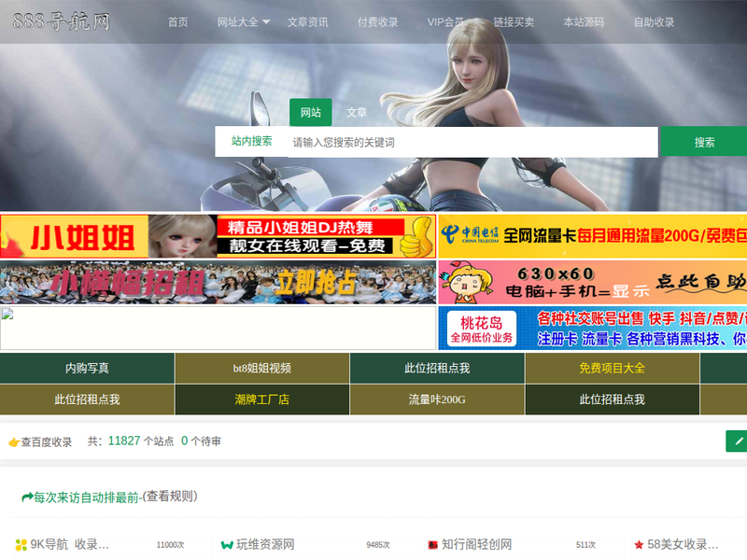
Task: Click the 免费项目大全 link tile
Action: tap(613, 368)
